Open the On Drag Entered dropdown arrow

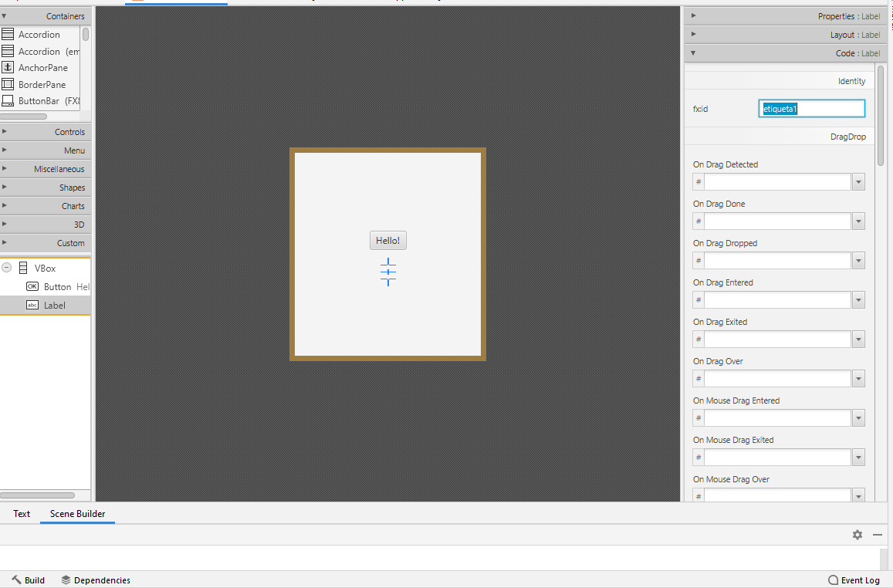pyautogui.click(x=858, y=300)
